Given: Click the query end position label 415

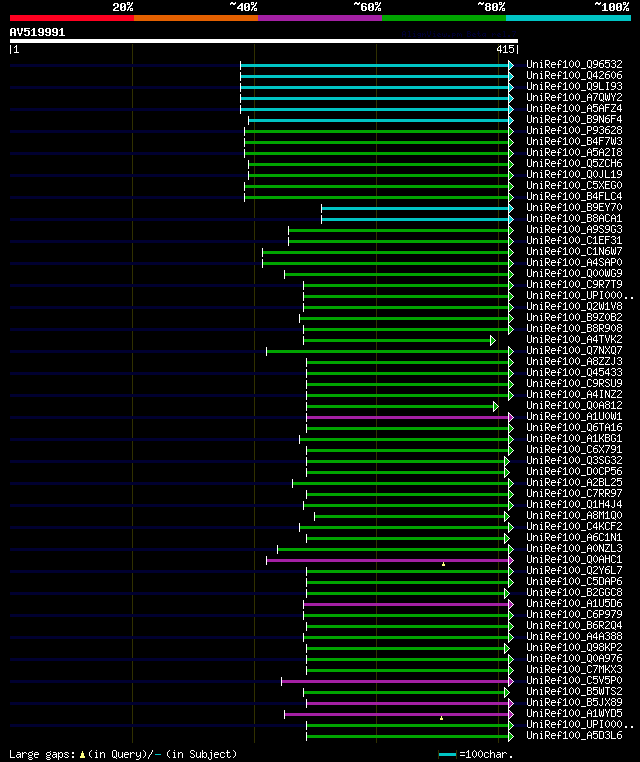Looking at the screenshot, I should tap(505, 49).
